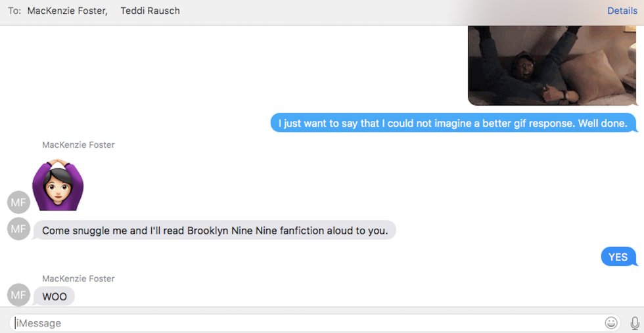Viewport: 644px width, 333px height.
Task: Open the emoji picker smiley icon
Action: [x=611, y=322]
